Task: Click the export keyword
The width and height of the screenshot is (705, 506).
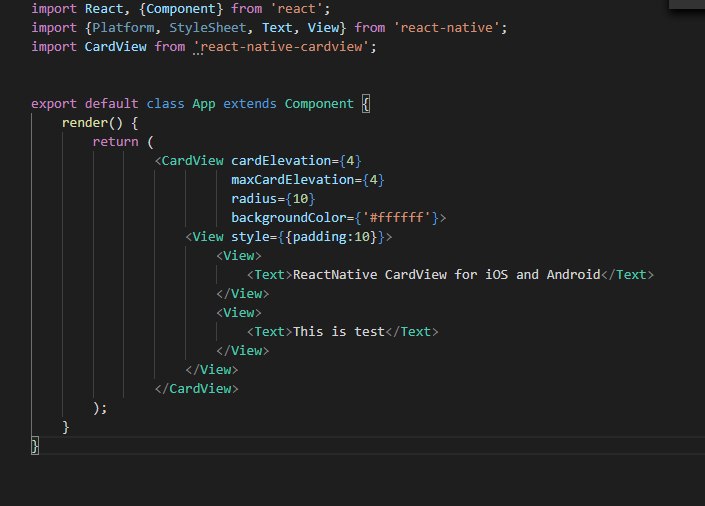Action: tap(54, 104)
